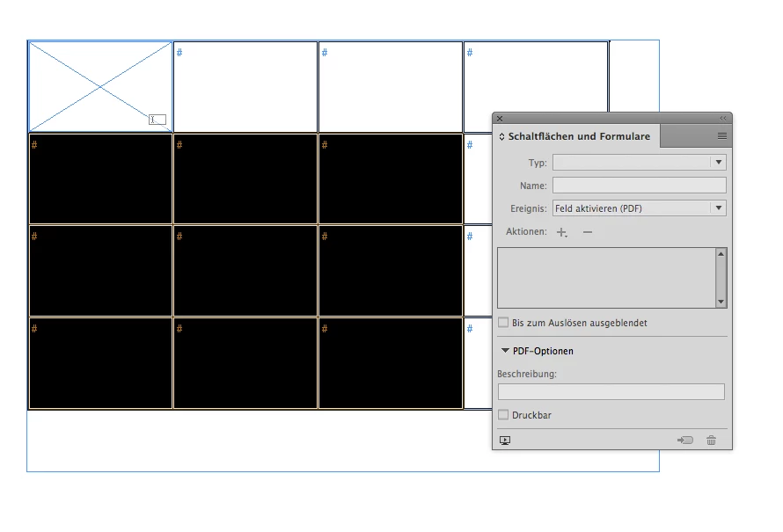The height and width of the screenshot is (532, 783).
Task: Click the Beschreibung text field
Action: click(x=611, y=392)
